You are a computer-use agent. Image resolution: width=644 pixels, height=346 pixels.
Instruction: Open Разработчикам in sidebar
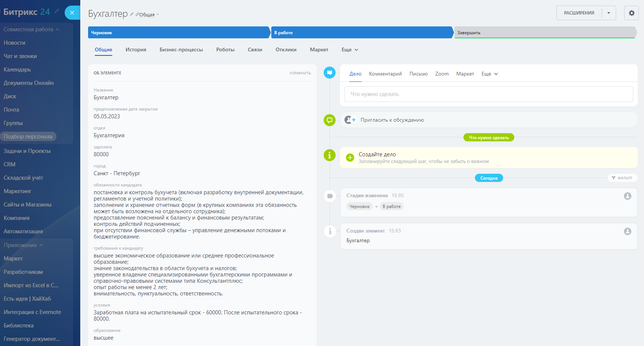[23, 272]
